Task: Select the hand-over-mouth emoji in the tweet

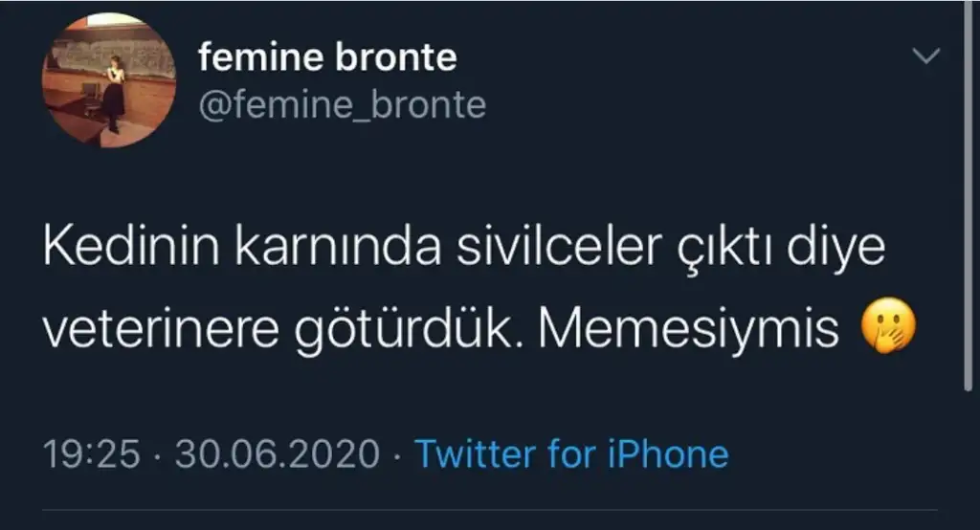Action: click(x=888, y=328)
